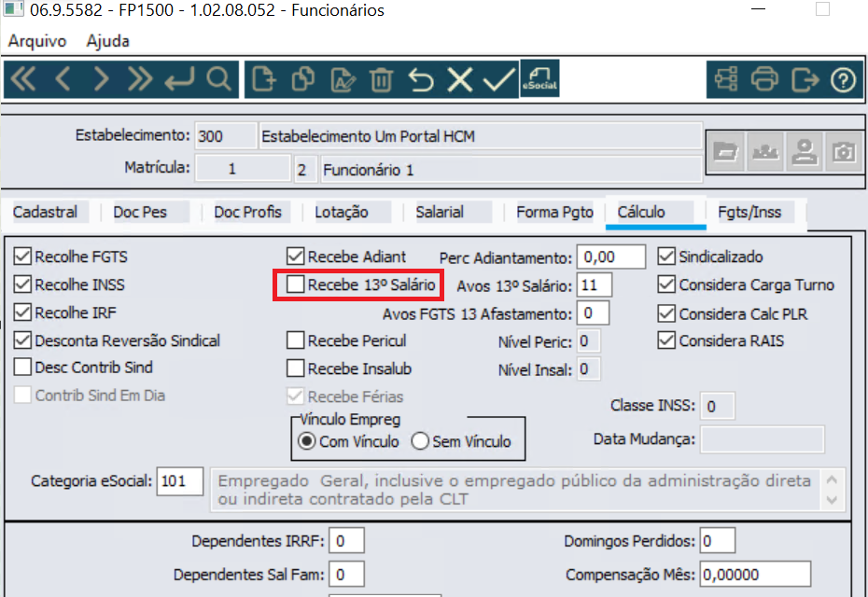Click the Domingos Perdidos field
Viewport: 868px width, 597px height.
coord(718,540)
